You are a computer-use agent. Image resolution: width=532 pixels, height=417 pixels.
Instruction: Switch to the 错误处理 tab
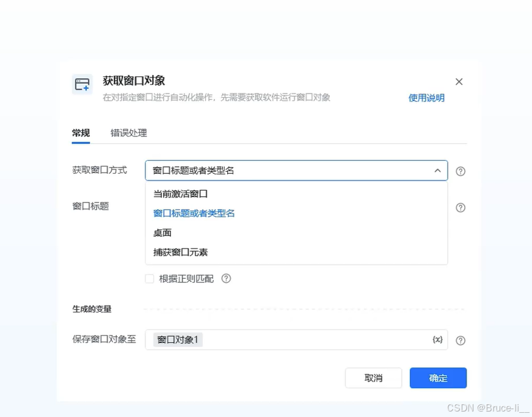tap(129, 133)
